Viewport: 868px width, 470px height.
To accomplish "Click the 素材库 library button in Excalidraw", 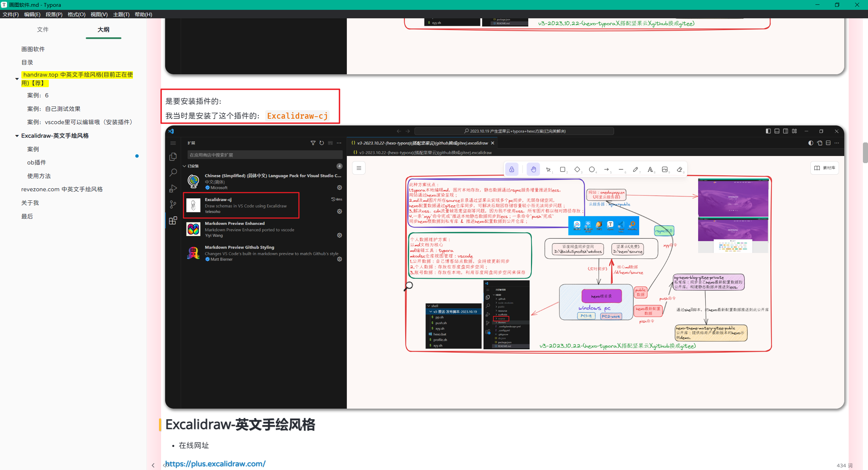I will (x=825, y=168).
